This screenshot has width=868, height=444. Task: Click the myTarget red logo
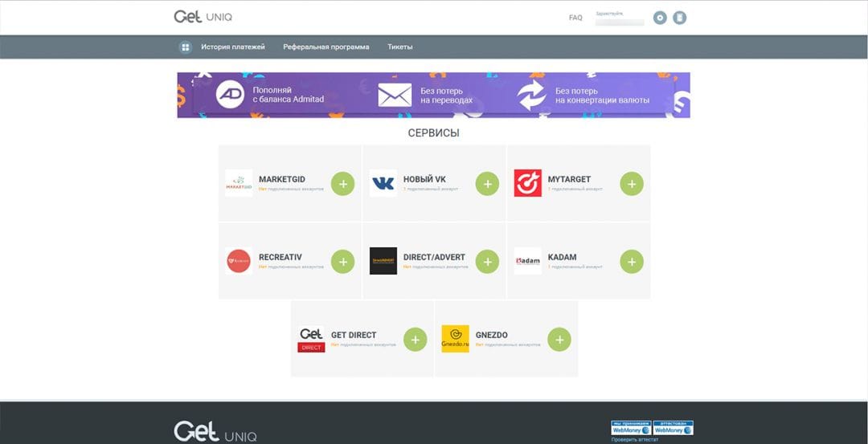pos(527,184)
